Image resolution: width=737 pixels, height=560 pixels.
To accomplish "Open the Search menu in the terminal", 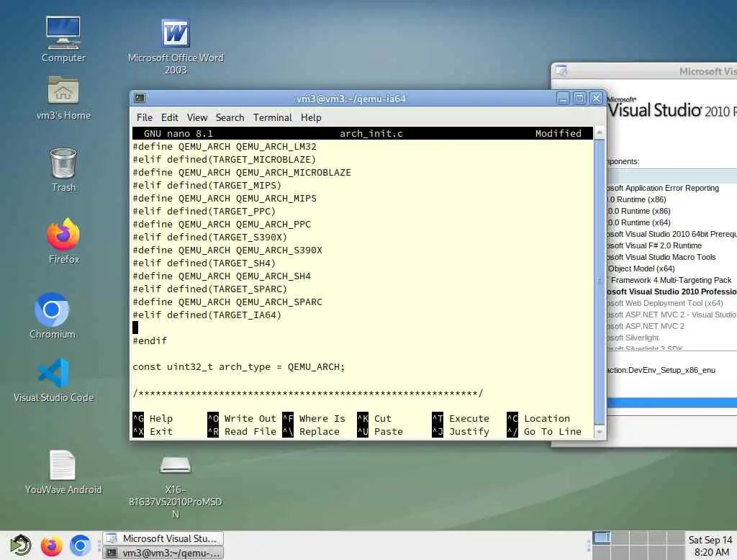I will click(x=230, y=117).
